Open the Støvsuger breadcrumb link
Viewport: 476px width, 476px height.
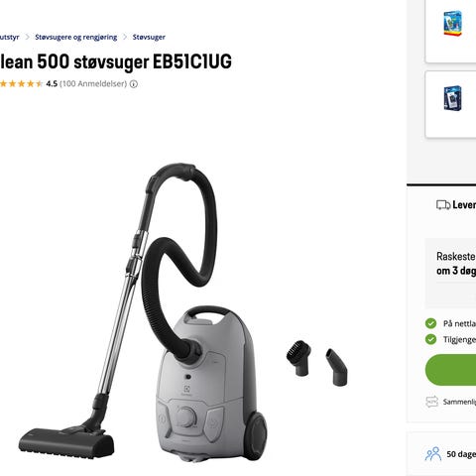pyautogui.click(x=149, y=37)
